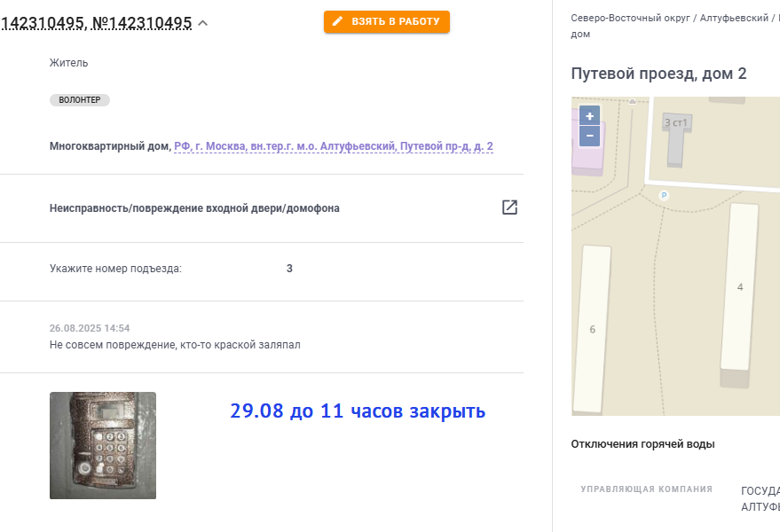Screen dimensions: 780x532
Task: Click the pencil icon on the orange button
Action: click(338, 21)
